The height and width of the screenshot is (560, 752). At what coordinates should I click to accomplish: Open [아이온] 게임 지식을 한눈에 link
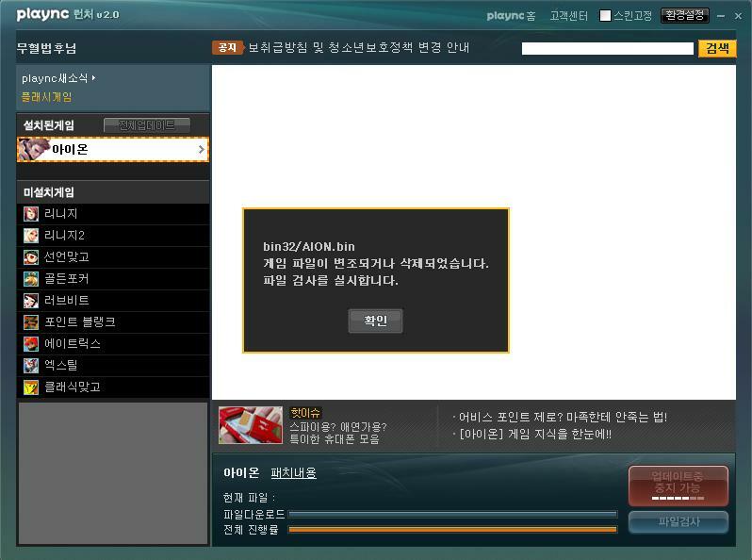click(x=535, y=435)
